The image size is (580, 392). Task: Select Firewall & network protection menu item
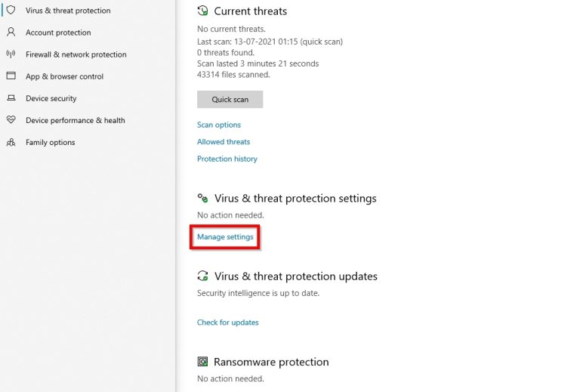(76, 54)
